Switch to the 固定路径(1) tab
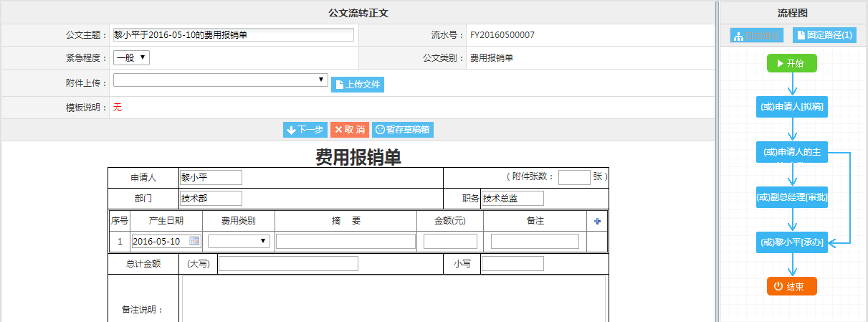This screenshot has height=322, width=868. point(824,35)
